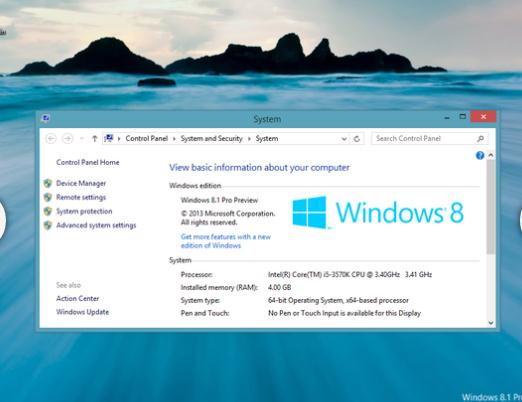Maximize the System window
This screenshot has width=522, height=402.
click(463, 117)
